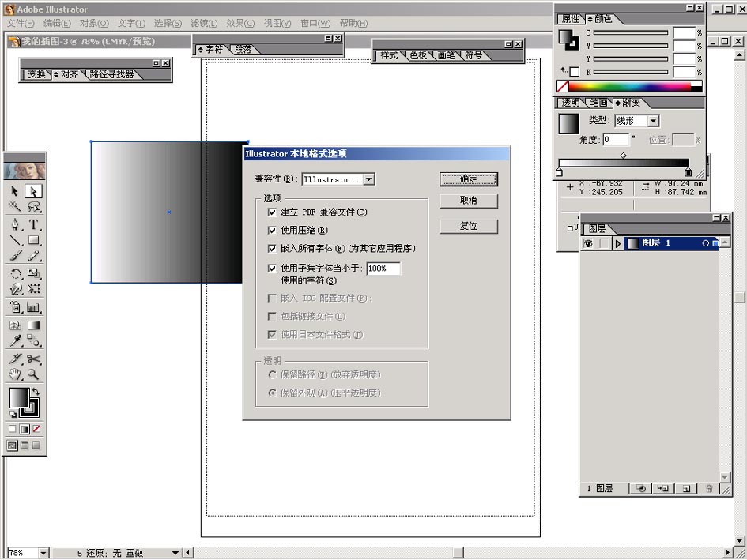The height and width of the screenshot is (560, 747).
Task: Switch to the 色板 tab
Action: pos(418,55)
